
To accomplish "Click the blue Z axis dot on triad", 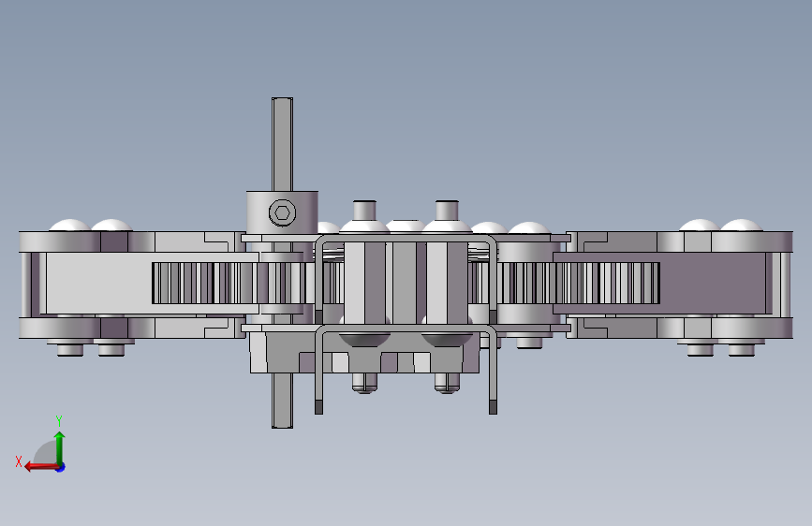I will tap(61, 467).
